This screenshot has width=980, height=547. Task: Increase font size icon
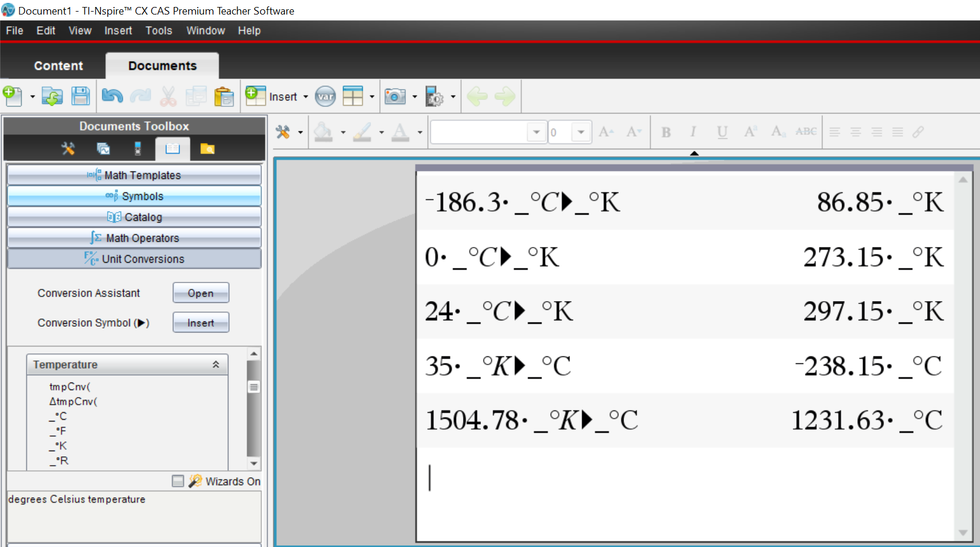606,132
